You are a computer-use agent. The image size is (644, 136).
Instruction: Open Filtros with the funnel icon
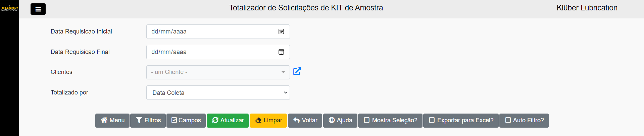[148, 120]
